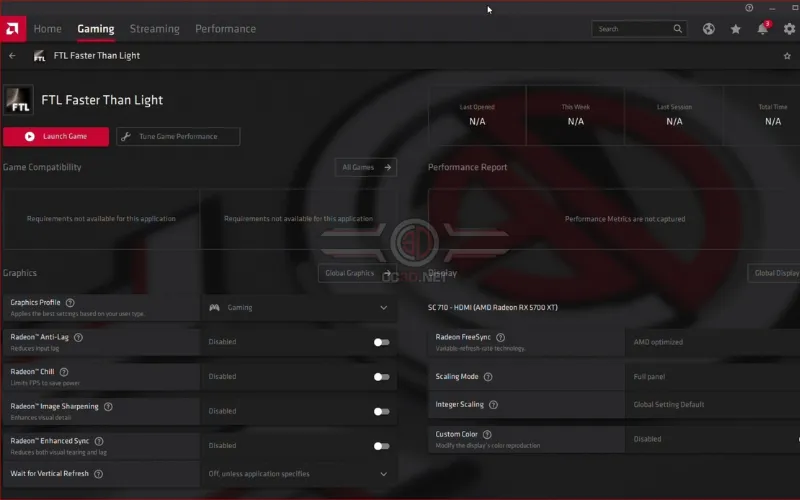Enable Radeon Chill toggle
Viewport: 800px width, 500px height.
pyautogui.click(x=381, y=377)
